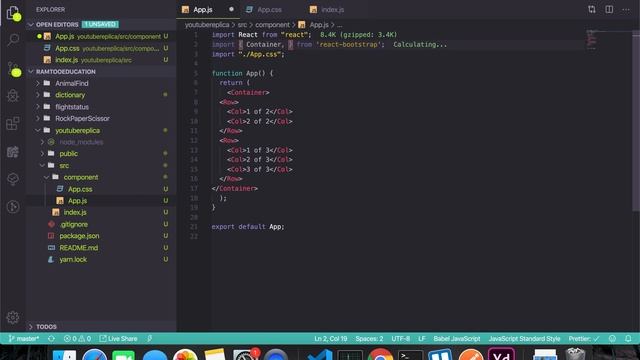Change the Babel JavaScript language mode
Screen dimensions: 640x360
457,338
